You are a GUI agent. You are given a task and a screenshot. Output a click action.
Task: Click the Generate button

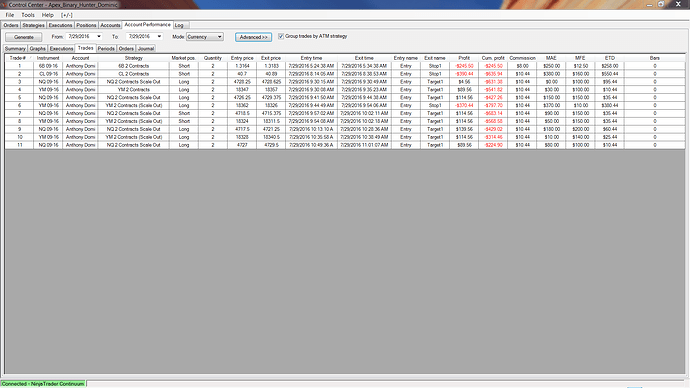[24, 37]
